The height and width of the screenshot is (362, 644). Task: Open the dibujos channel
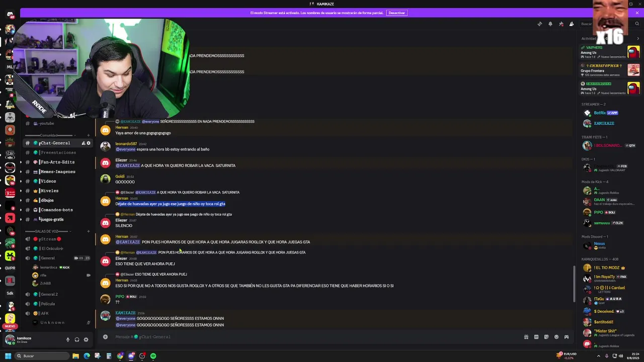[x=58, y=200]
